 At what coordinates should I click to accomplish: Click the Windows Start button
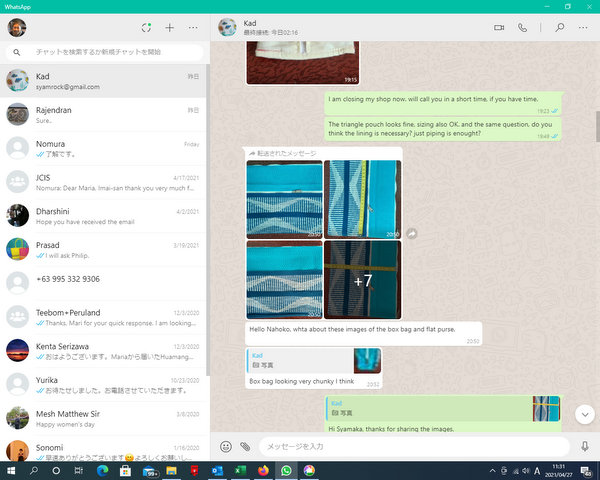[x=11, y=471]
